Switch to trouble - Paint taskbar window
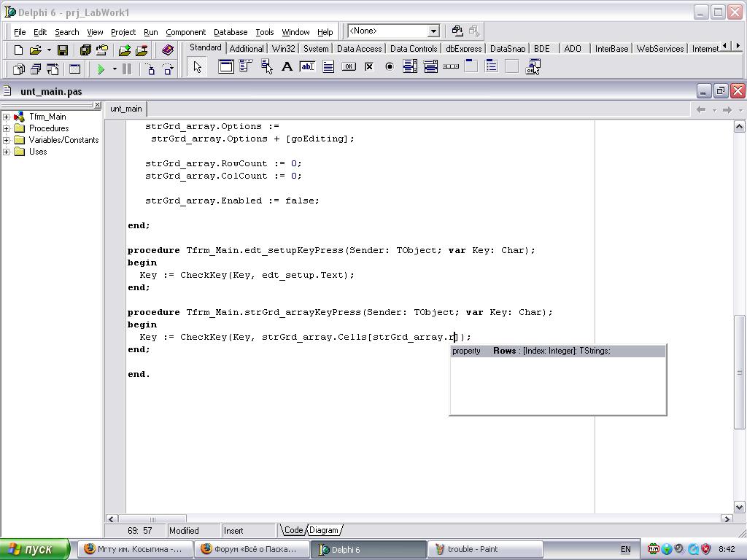 tap(484, 549)
